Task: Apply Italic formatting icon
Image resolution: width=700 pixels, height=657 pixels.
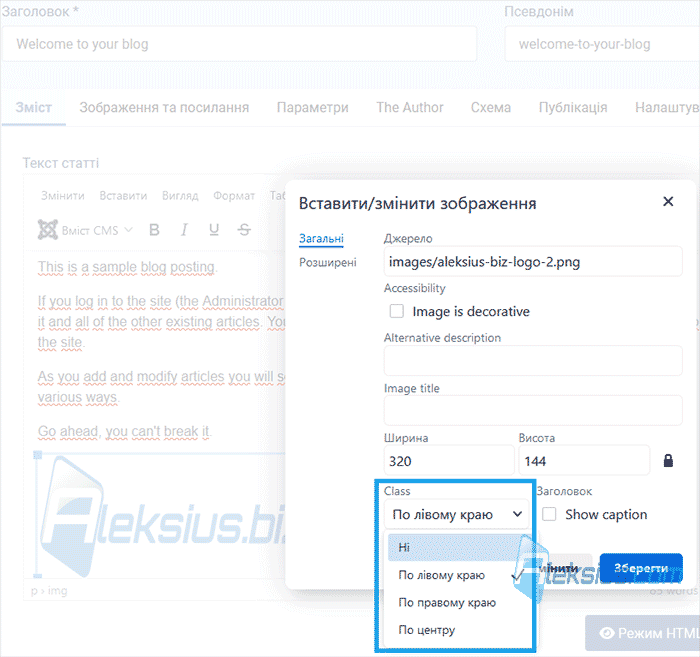Action: pyautogui.click(x=184, y=230)
